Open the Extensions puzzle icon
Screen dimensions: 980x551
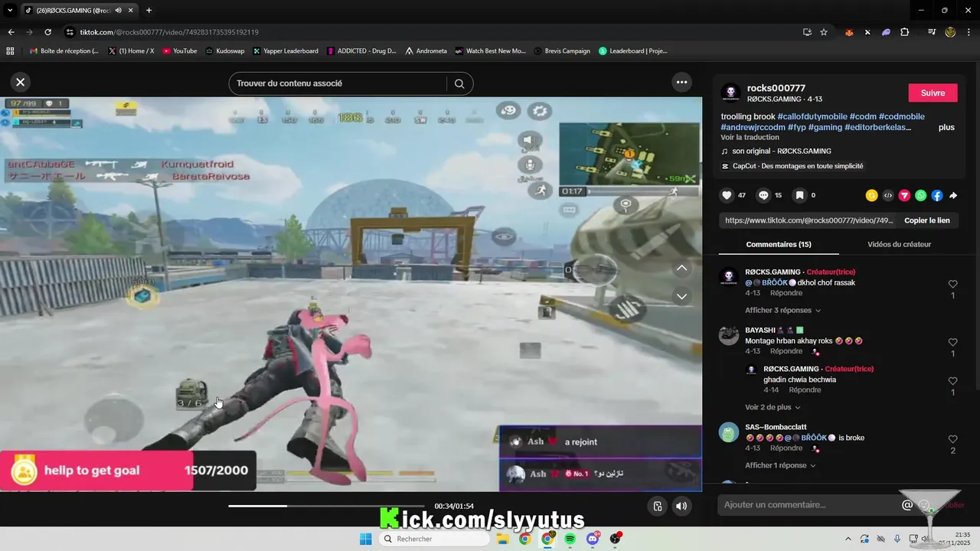(905, 32)
